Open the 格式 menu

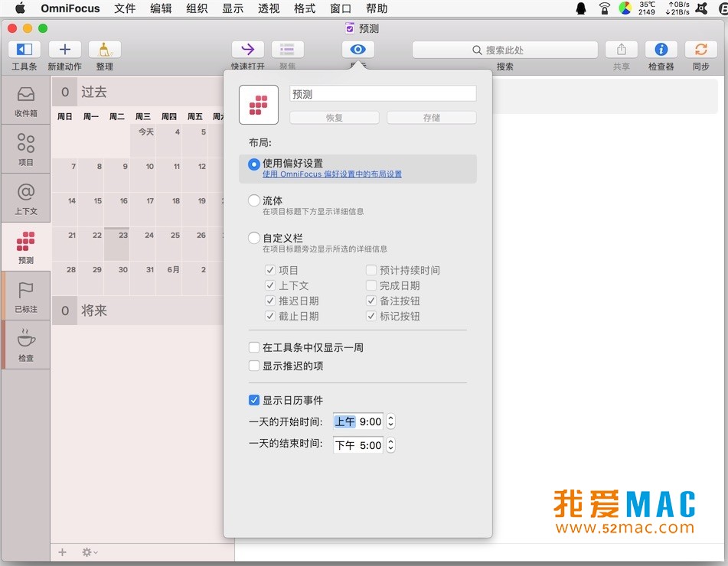(x=305, y=8)
